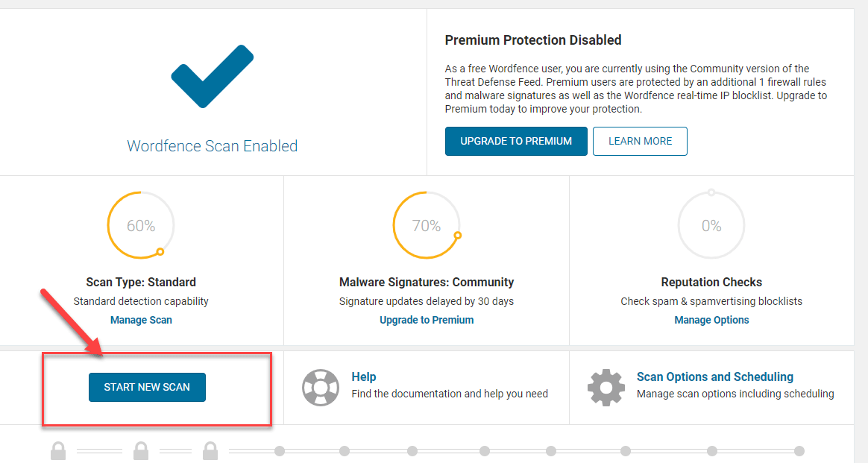Click the first padlock scan stage icon
The image size is (868, 463).
(x=58, y=451)
